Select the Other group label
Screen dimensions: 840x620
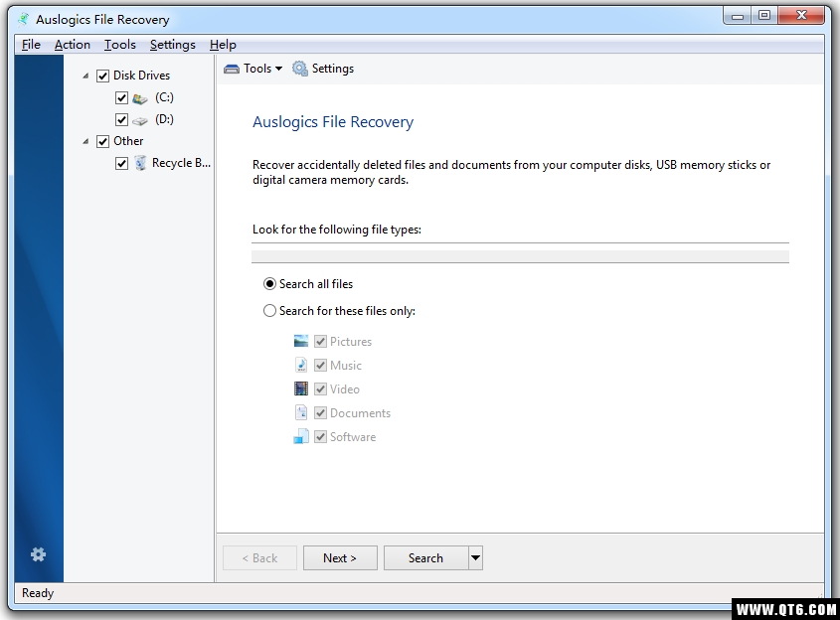coord(128,141)
